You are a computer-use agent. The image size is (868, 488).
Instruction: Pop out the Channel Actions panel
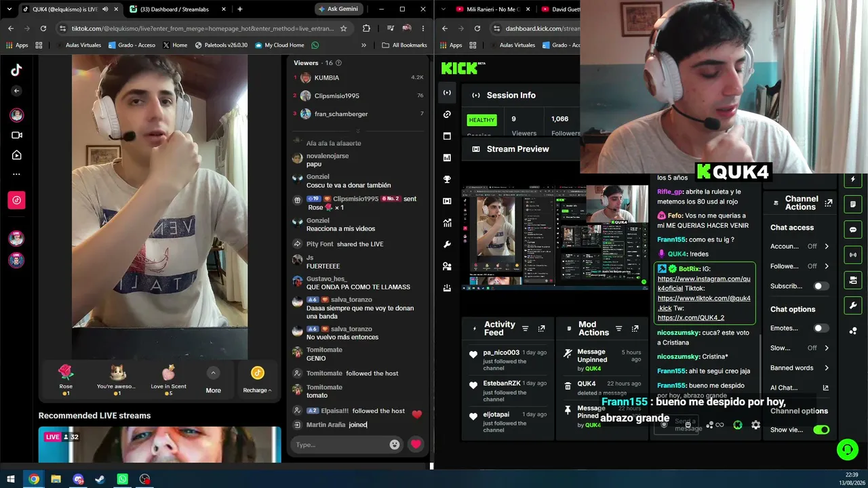828,203
